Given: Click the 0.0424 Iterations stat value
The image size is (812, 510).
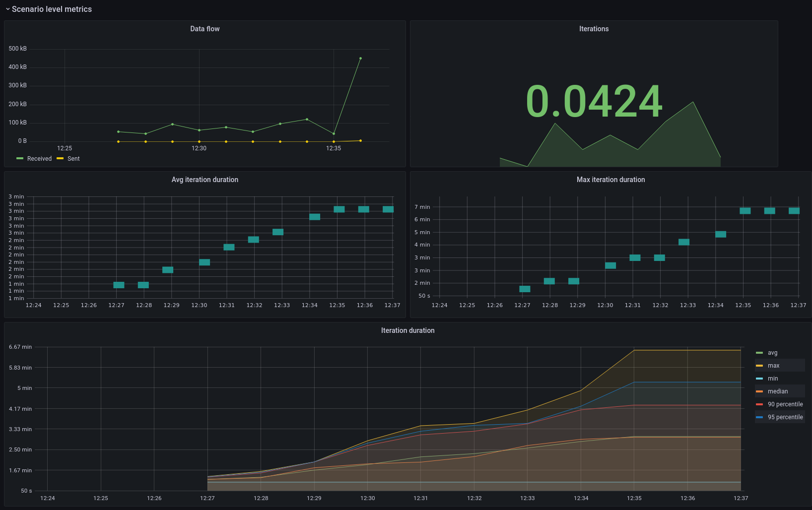Looking at the screenshot, I should pos(594,101).
